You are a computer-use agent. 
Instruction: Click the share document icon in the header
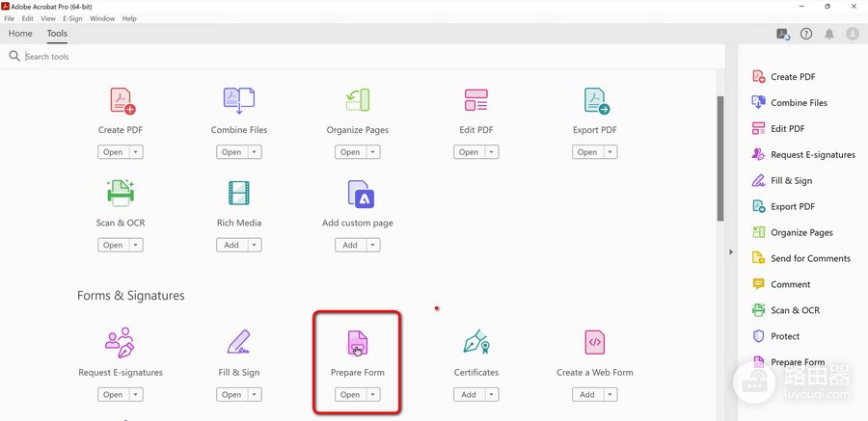(783, 35)
